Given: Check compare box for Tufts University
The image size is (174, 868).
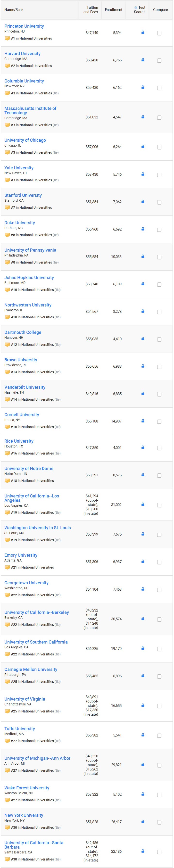Looking at the screenshot, I should coord(159,735).
